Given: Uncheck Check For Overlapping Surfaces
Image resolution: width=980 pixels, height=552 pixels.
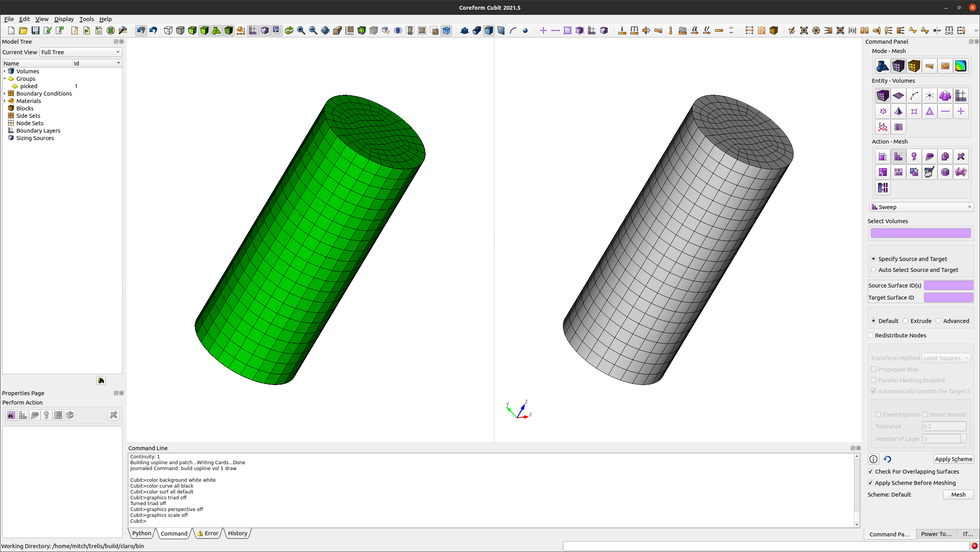Looking at the screenshot, I should click(870, 471).
